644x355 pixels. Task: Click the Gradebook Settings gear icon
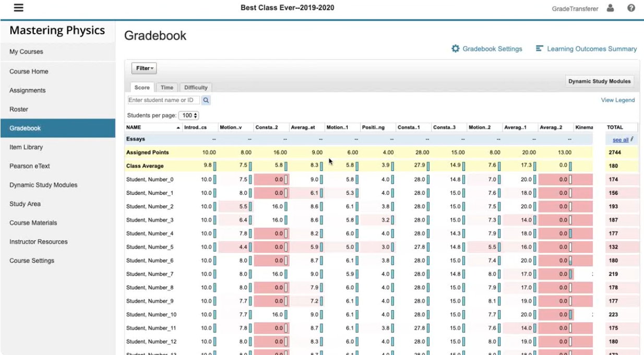455,49
